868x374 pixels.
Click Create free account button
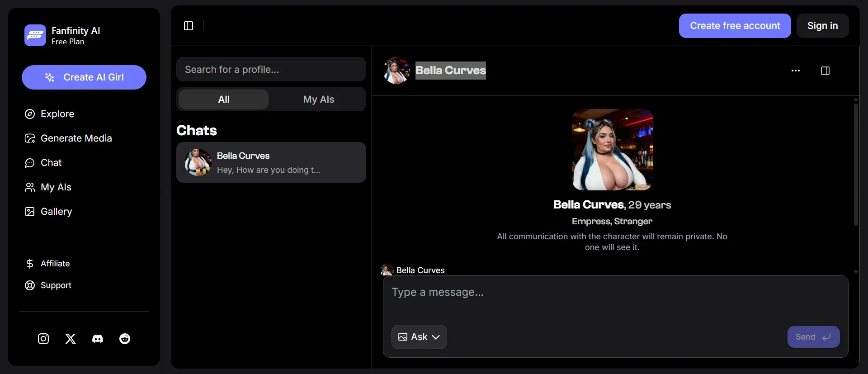click(735, 26)
